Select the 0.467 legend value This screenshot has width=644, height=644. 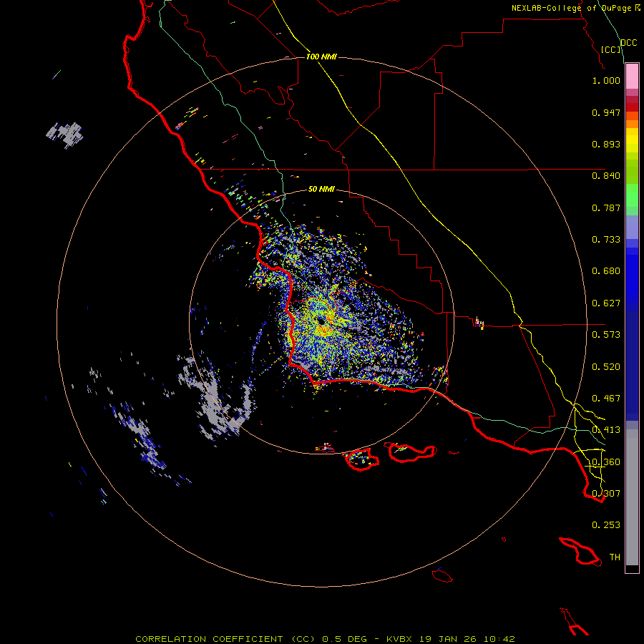[x=606, y=399]
